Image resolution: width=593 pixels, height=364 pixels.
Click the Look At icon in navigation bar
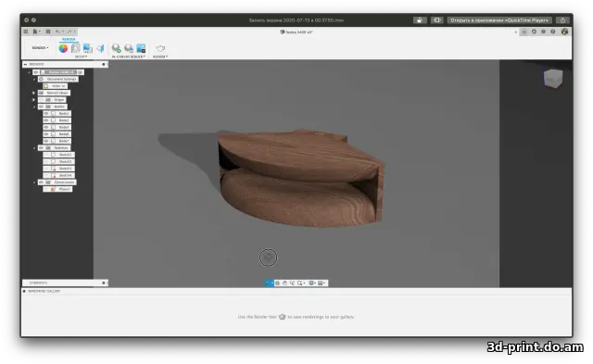click(278, 283)
